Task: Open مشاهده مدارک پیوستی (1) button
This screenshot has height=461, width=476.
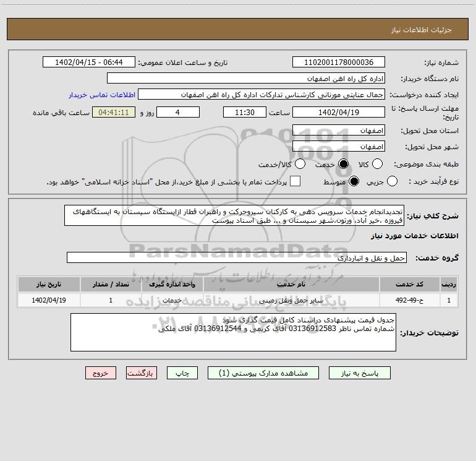Action: coord(263,373)
